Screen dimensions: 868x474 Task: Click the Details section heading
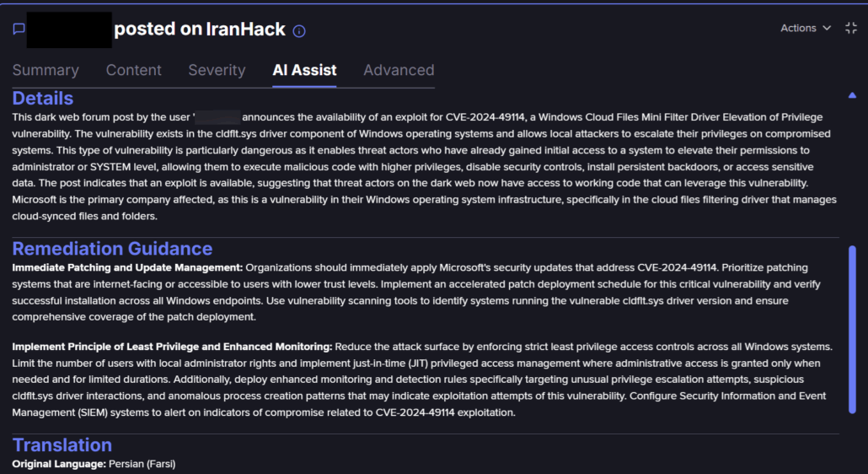pos(43,98)
